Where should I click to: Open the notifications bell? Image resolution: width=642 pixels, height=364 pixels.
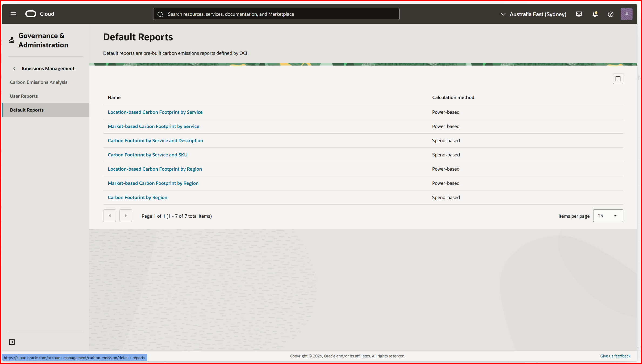595,14
